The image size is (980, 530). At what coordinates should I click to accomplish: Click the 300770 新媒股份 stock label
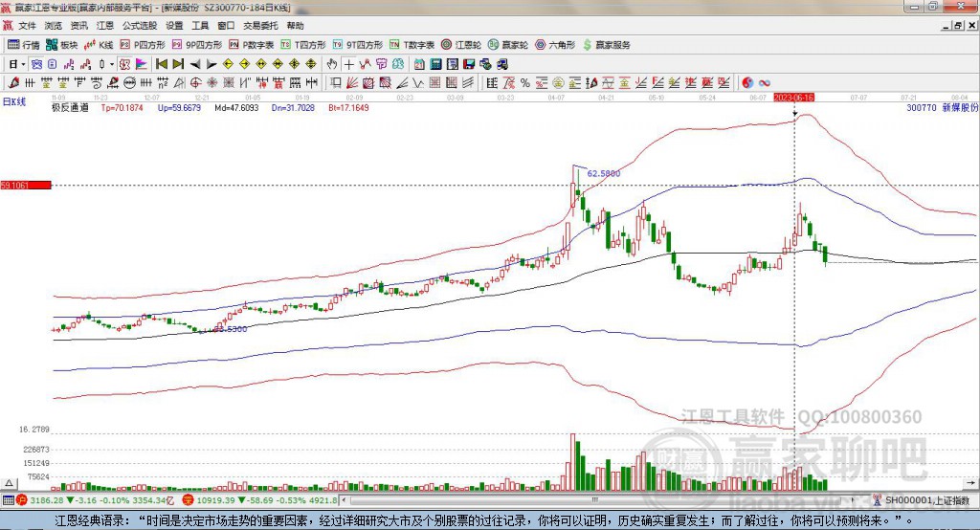click(x=942, y=107)
